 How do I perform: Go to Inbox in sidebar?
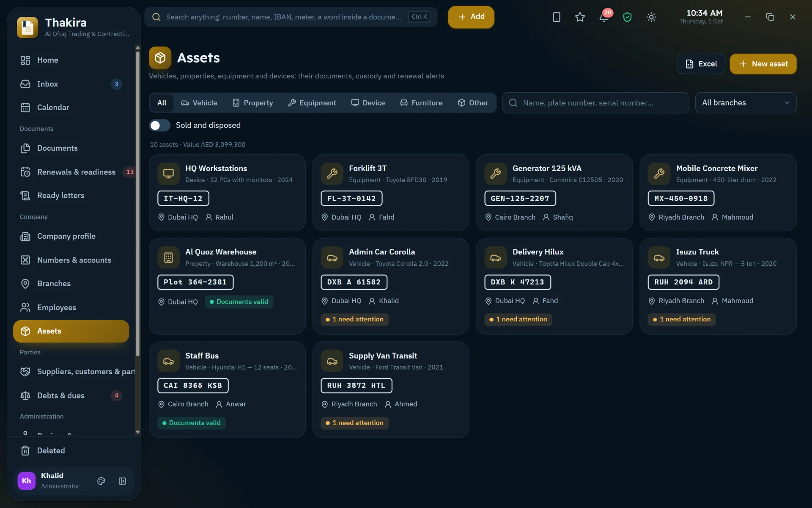71,84
